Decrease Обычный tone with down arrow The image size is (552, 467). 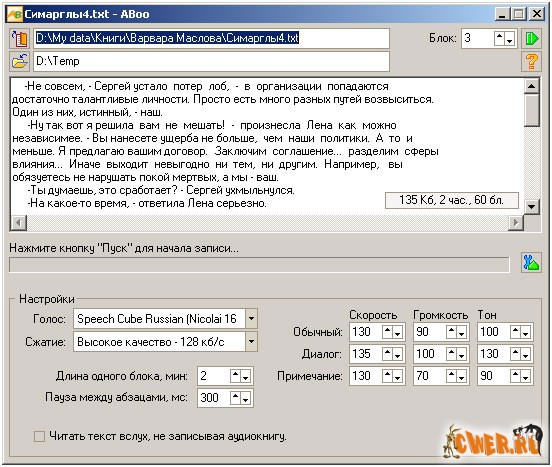point(525,332)
